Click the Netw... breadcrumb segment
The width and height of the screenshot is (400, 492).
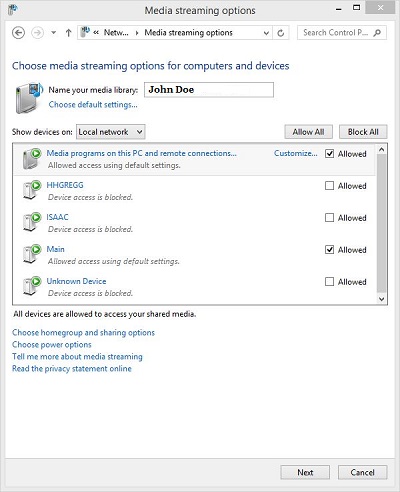pos(116,33)
